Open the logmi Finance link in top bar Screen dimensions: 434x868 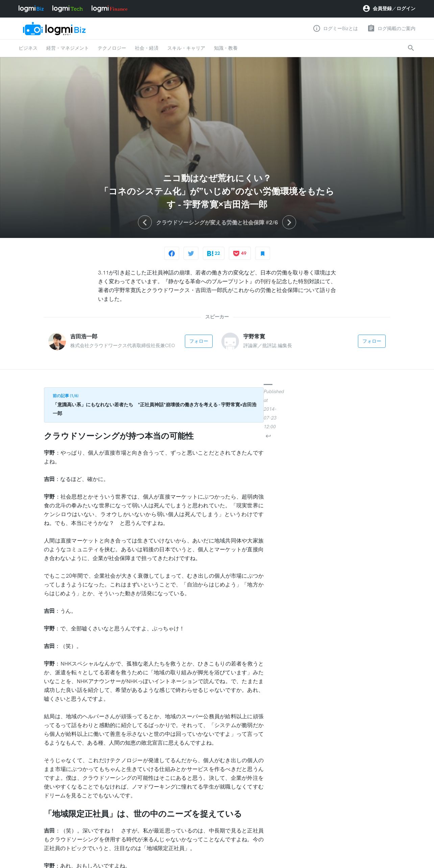109,8
